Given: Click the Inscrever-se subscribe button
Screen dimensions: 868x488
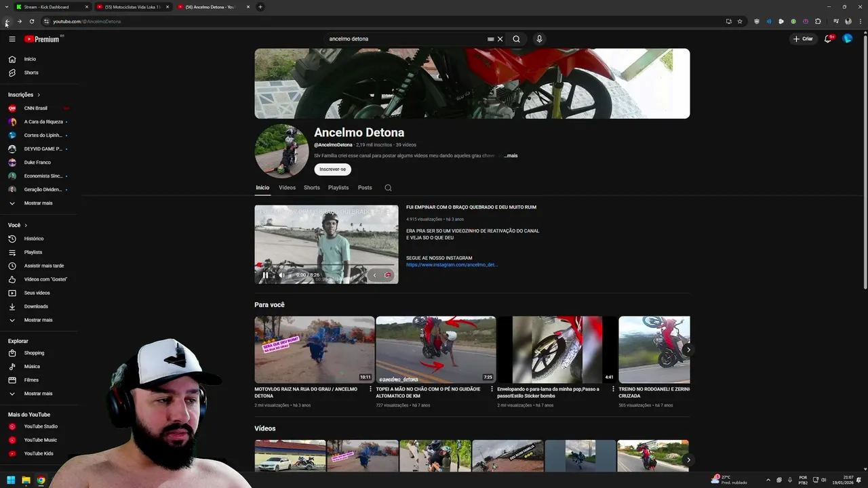Looking at the screenshot, I should click(x=332, y=169).
